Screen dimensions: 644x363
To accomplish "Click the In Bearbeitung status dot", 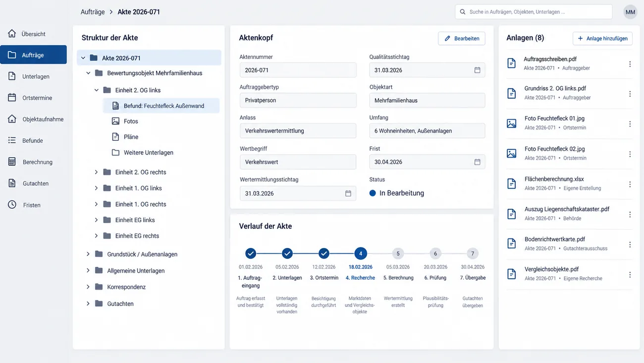I will [373, 193].
